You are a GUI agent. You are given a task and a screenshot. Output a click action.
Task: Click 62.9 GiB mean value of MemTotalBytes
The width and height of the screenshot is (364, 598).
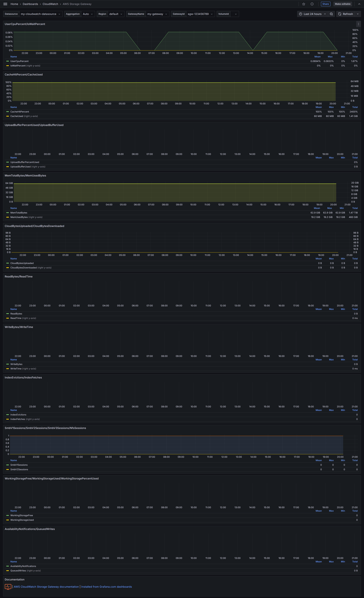[x=315, y=213]
